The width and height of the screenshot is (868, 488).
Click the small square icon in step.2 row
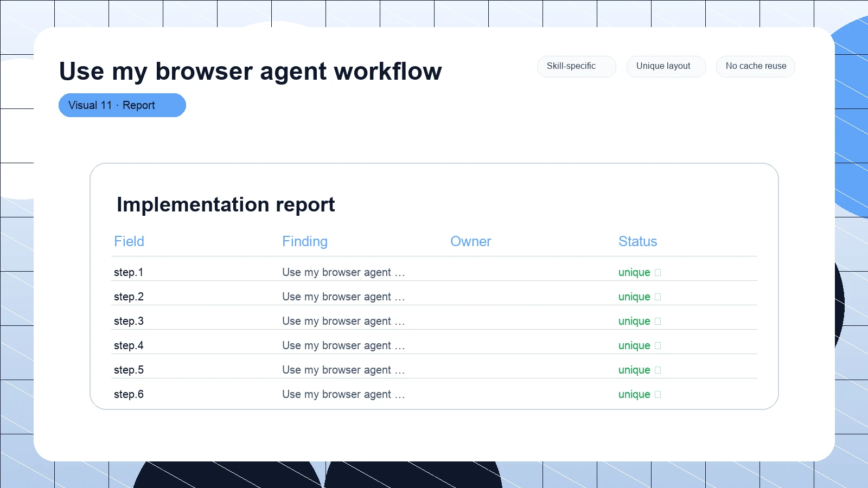[x=658, y=297]
